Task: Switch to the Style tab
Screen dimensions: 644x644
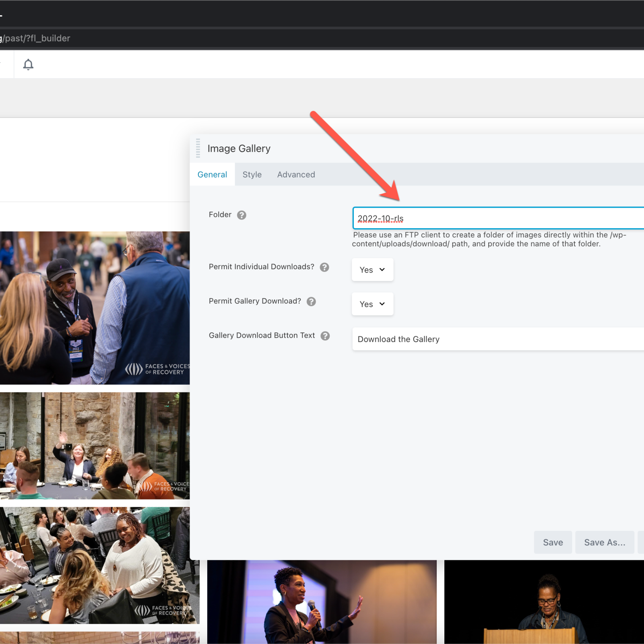Action: click(x=252, y=174)
